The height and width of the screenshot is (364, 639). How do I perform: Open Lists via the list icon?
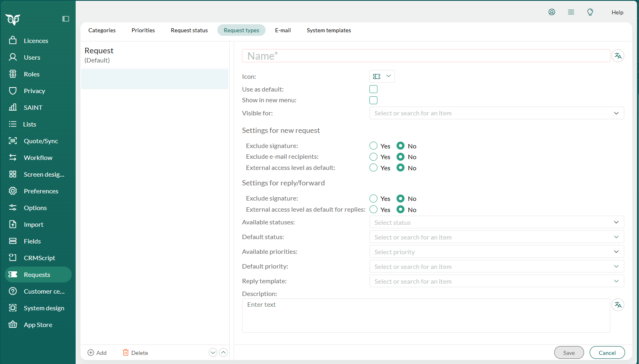(x=13, y=124)
